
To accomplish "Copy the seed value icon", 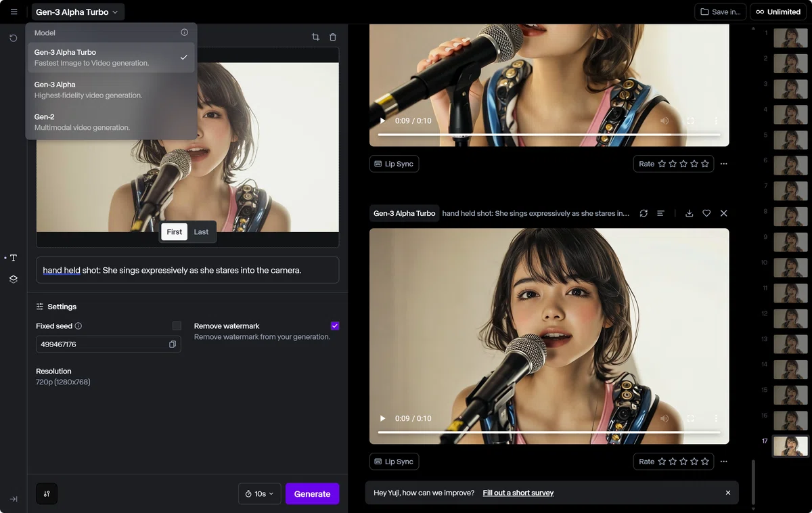I will point(173,344).
